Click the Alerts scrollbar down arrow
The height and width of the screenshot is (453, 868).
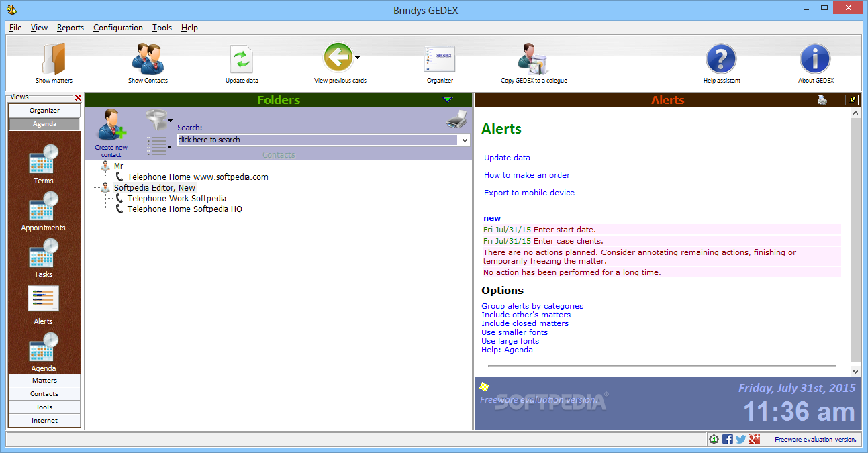pos(855,371)
